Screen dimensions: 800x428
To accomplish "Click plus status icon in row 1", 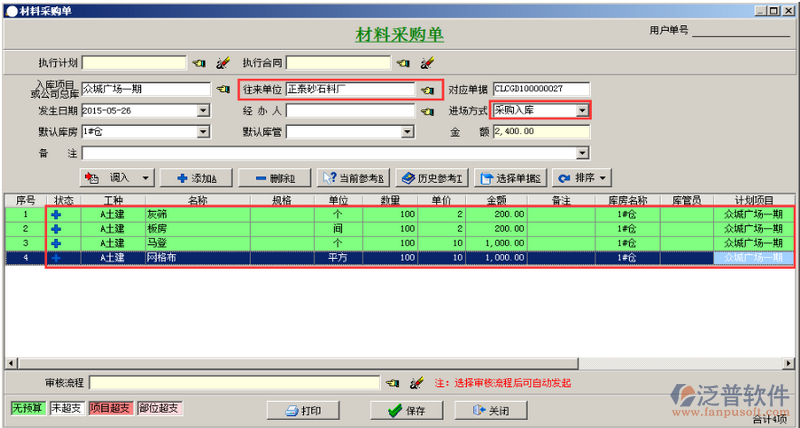I will [56, 215].
